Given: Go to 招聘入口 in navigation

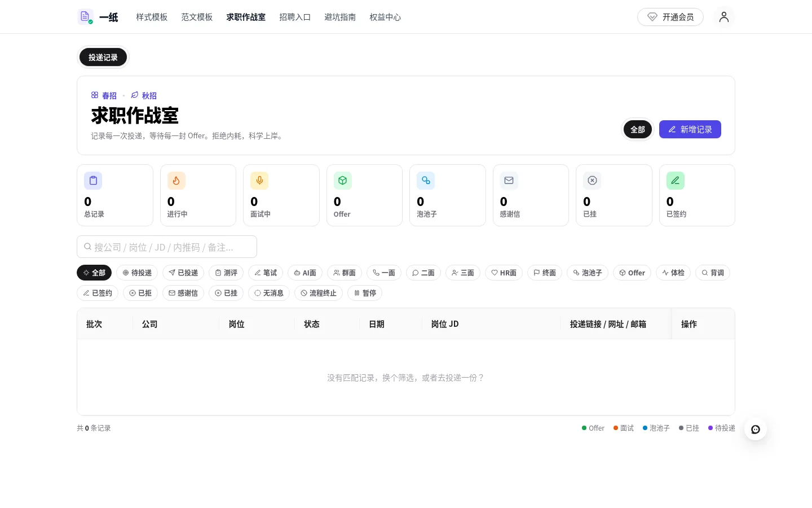Looking at the screenshot, I should point(295,17).
